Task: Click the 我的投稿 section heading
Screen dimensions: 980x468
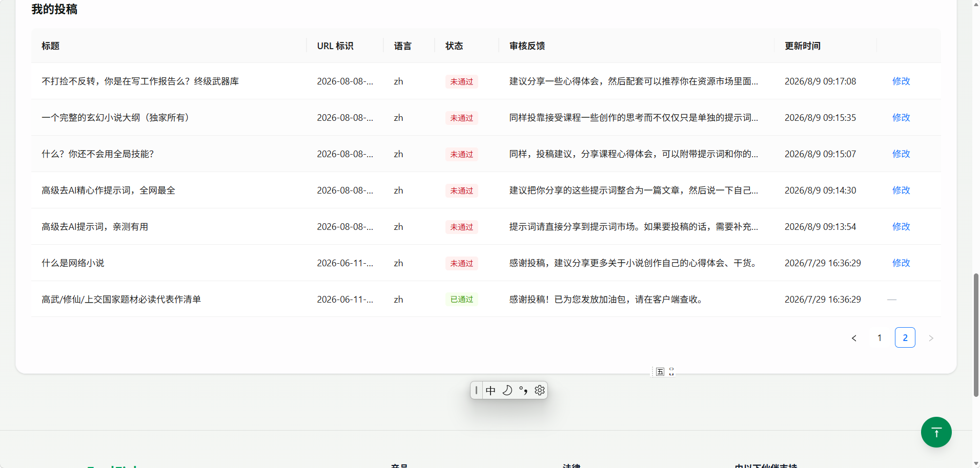Action: (x=54, y=10)
